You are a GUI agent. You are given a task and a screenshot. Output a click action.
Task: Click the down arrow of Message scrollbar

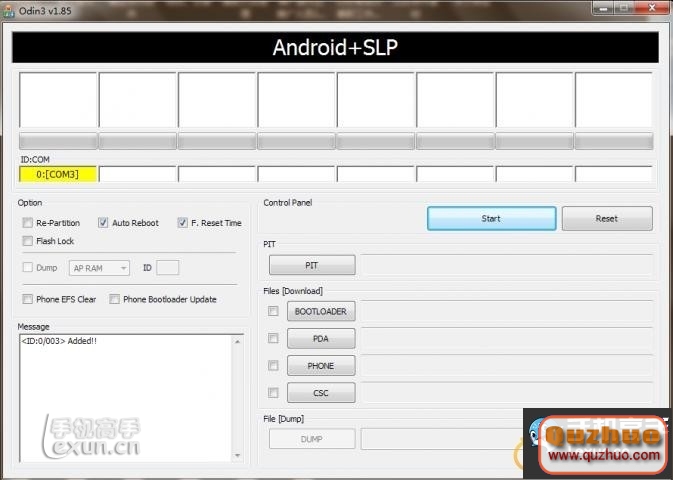pyautogui.click(x=237, y=456)
